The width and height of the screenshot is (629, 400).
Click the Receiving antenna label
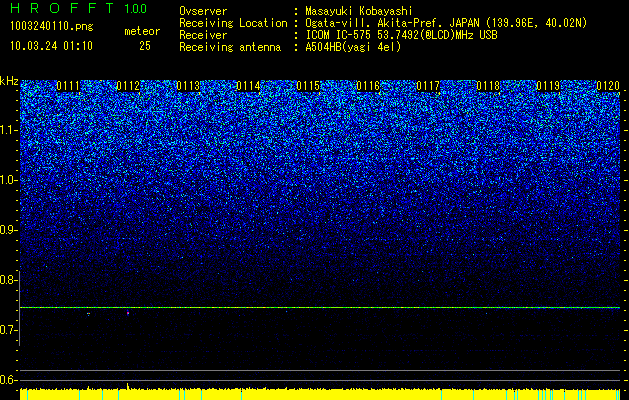[x=230, y=47]
